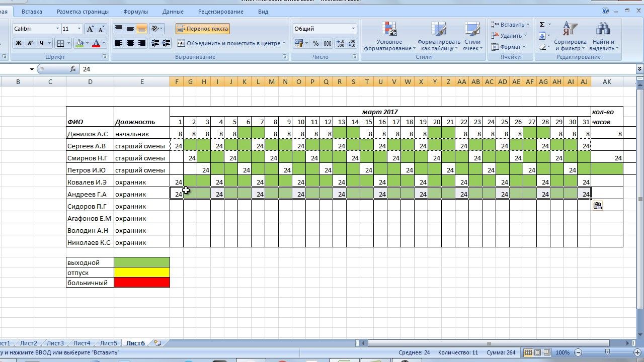Open the Clear eraser icon
The image size is (644, 362).
[x=542, y=47]
